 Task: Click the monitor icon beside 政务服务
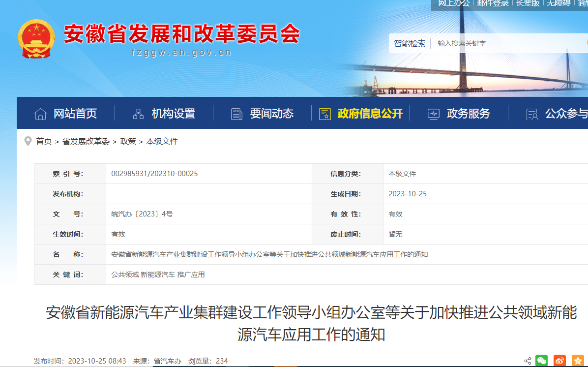(x=434, y=114)
